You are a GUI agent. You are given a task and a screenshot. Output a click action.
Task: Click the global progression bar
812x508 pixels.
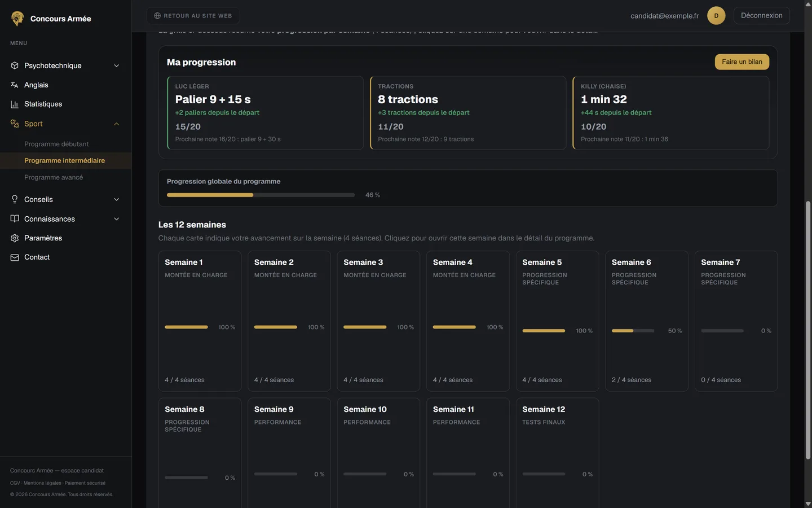pyautogui.click(x=261, y=195)
